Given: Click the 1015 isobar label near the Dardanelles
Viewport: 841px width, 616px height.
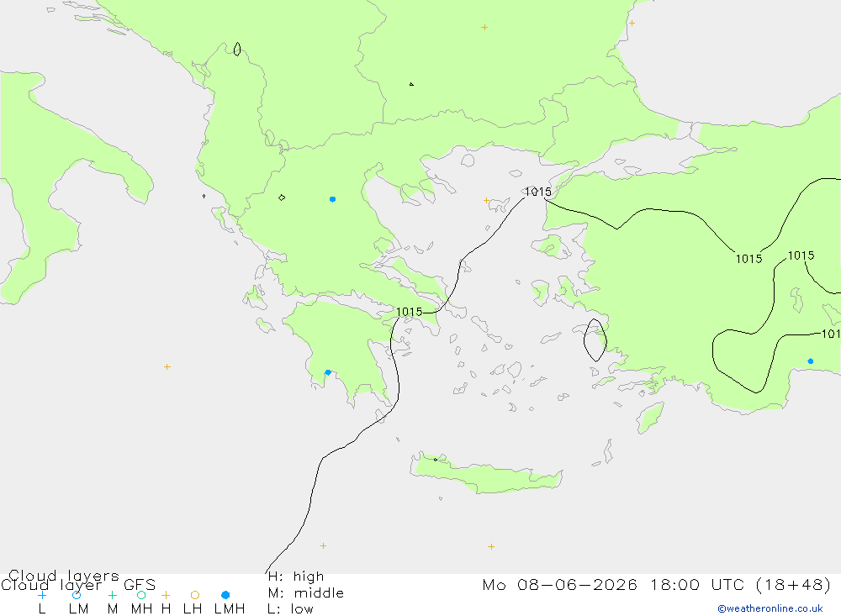Looking at the screenshot, I should [x=537, y=192].
